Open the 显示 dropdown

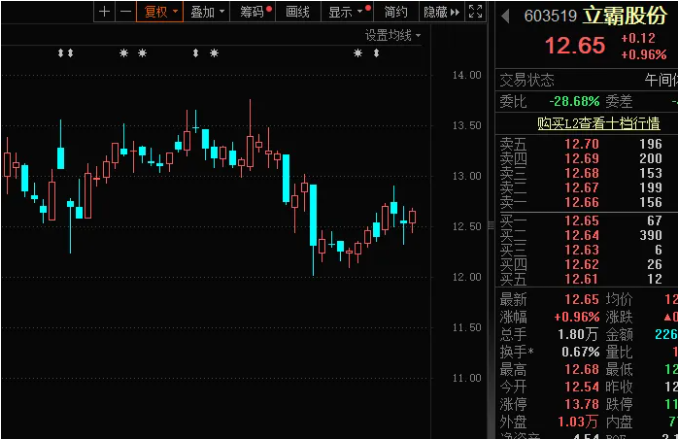(346, 12)
